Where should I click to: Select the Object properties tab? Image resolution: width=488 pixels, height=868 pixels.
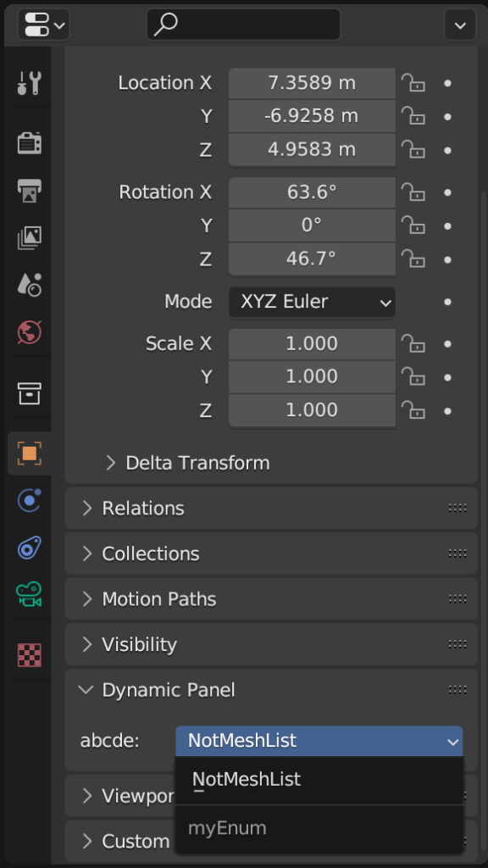28,453
